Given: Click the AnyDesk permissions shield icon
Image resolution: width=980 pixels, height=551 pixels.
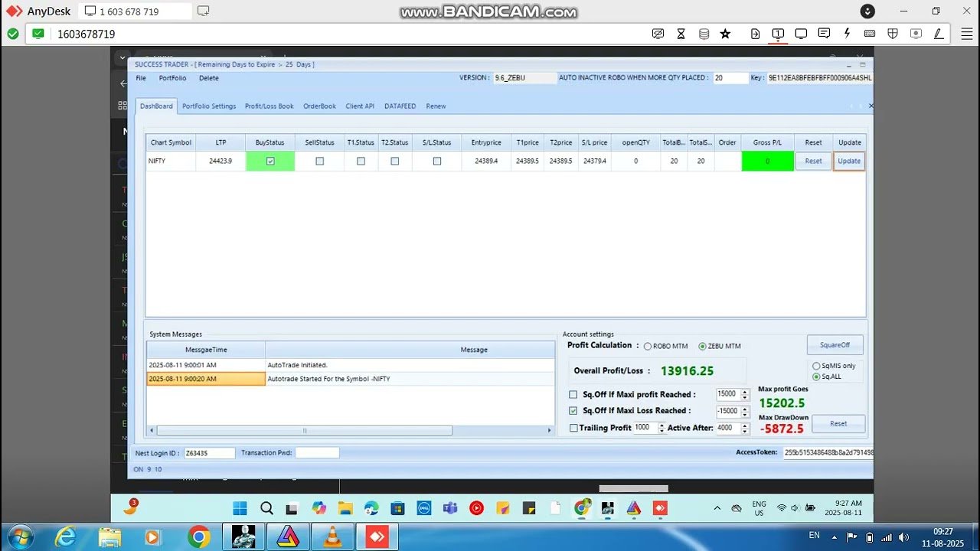Looking at the screenshot, I should [x=893, y=34].
